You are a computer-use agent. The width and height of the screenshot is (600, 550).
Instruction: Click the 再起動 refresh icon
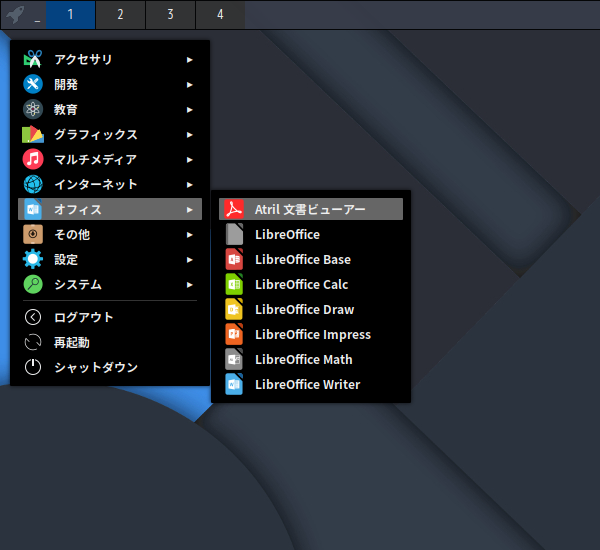[x=33, y=342]
